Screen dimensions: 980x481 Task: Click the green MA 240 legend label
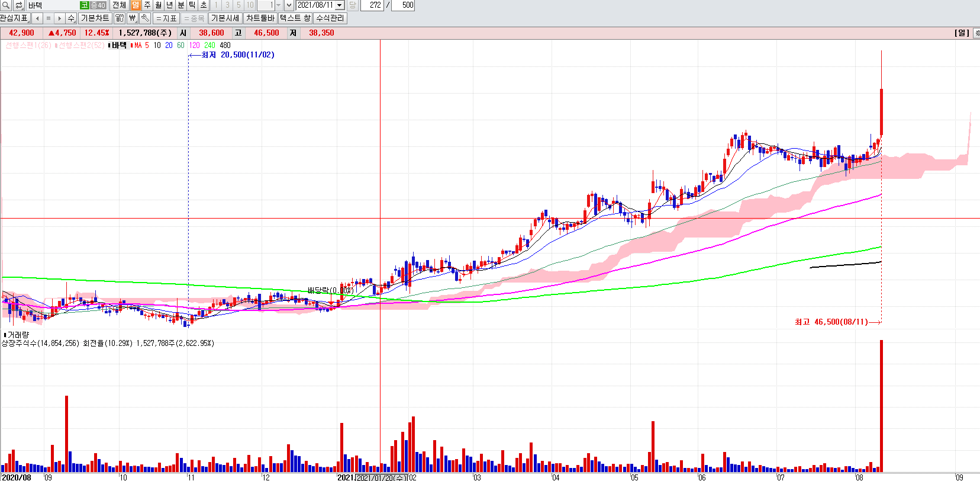click(209, 45)
